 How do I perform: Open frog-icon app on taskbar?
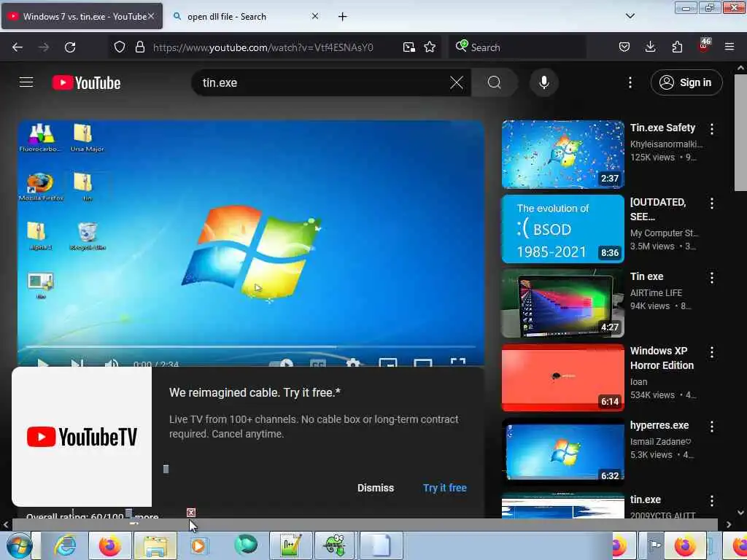(x=336, y=545)
